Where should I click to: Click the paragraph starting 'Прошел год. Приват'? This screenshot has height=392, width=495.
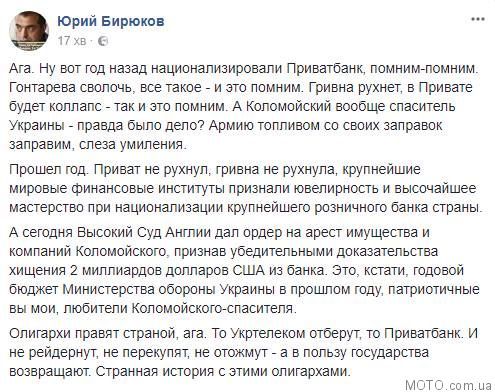point(246,188)
